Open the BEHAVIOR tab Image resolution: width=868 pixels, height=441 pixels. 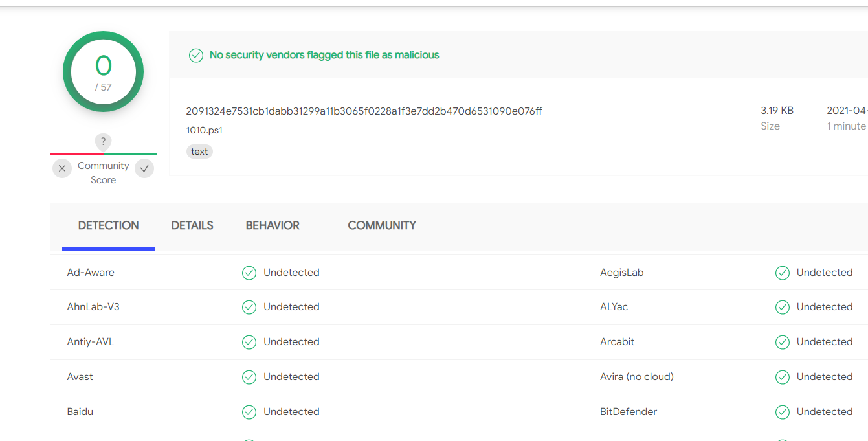(x=273, y=225)
